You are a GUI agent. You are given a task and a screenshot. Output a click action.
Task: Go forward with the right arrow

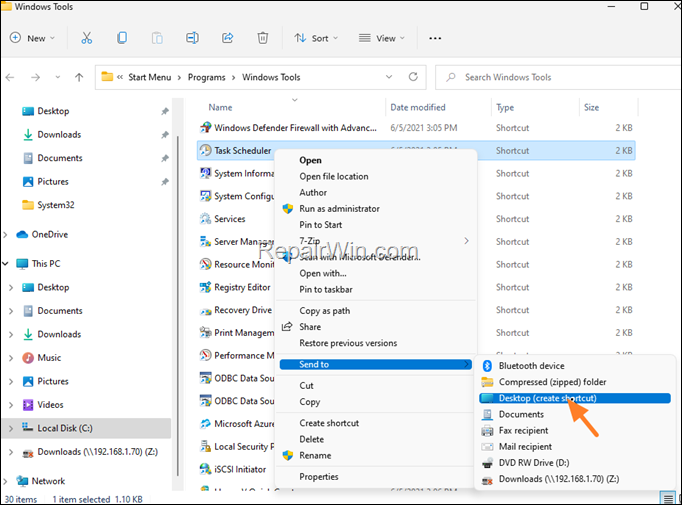click(x=35, y=77)
